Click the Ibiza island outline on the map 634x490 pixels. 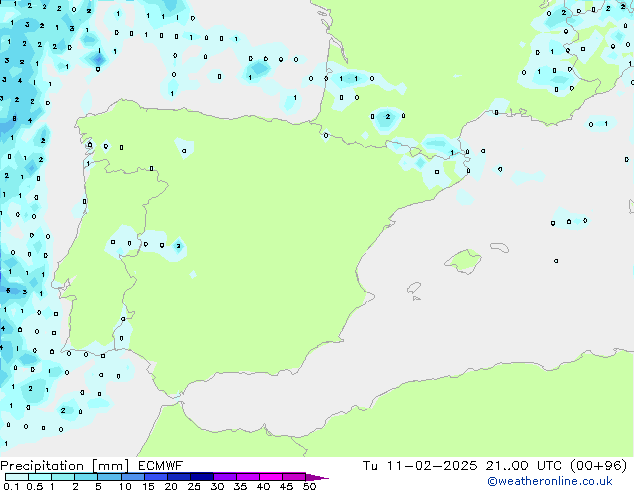[x=414, y=288]
